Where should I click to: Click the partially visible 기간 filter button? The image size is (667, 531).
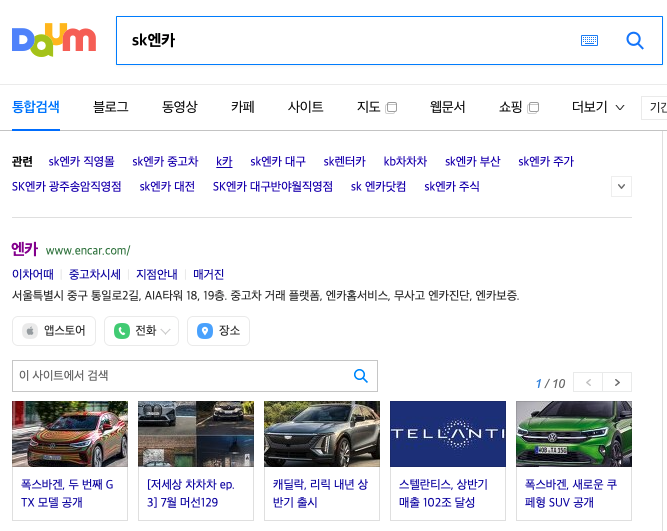[655, 108]
